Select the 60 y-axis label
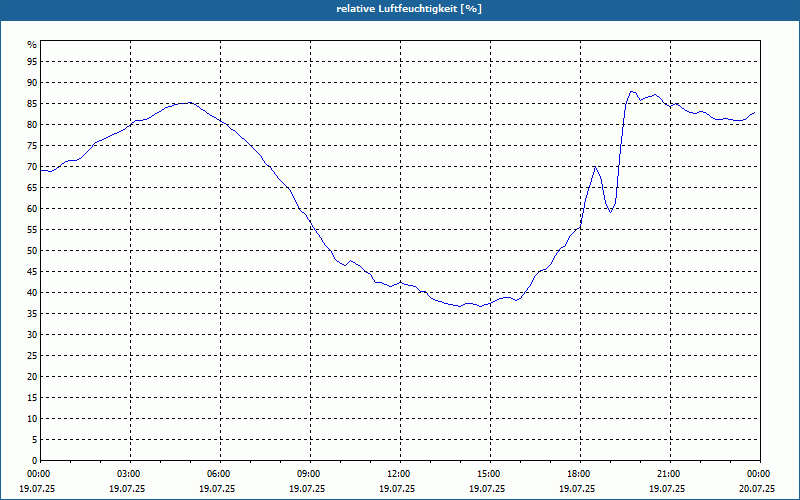 (32, 209)
